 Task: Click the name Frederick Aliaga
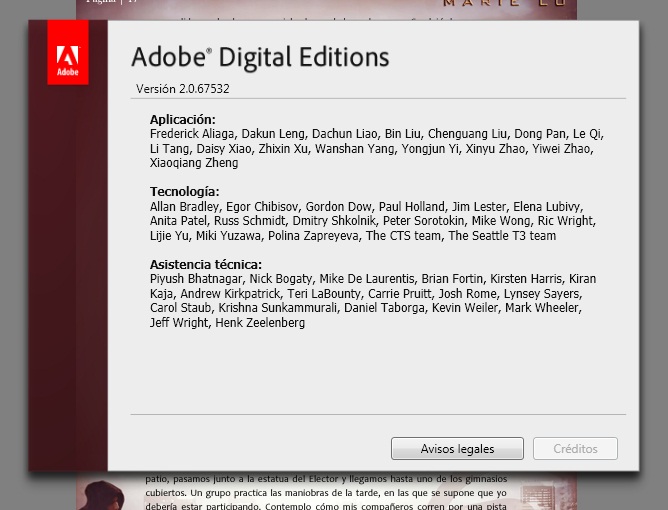coord(192,134)
